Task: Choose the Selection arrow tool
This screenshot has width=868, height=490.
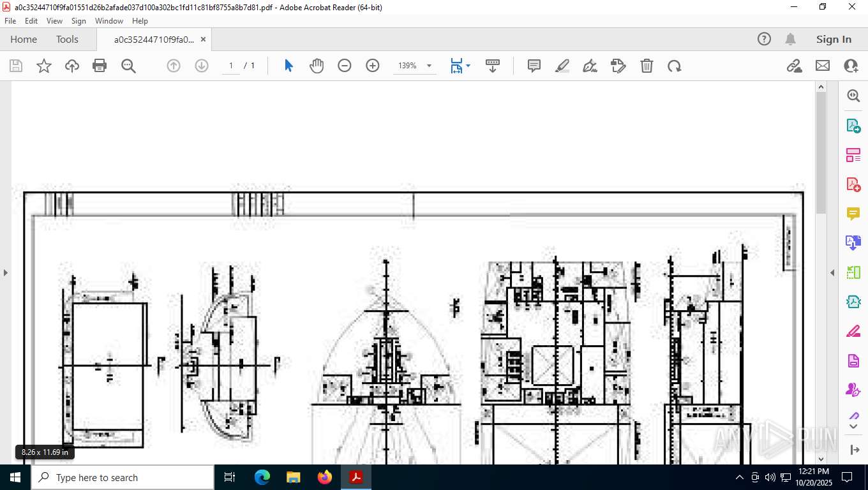Action: tap(288, 66)
